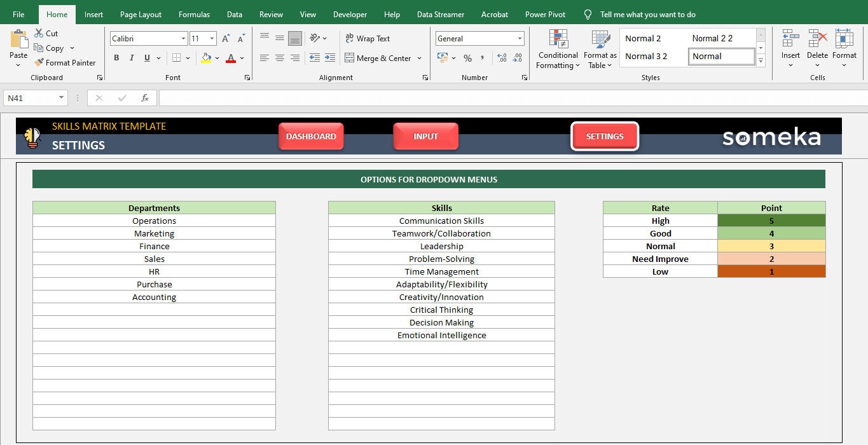Switch to the Formulas ribbon tab

click(194, 14)
